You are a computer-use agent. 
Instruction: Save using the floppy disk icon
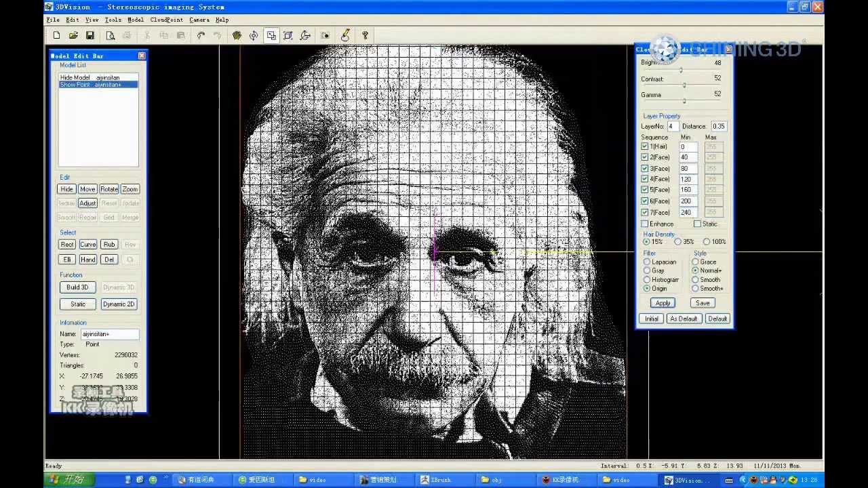90,35
